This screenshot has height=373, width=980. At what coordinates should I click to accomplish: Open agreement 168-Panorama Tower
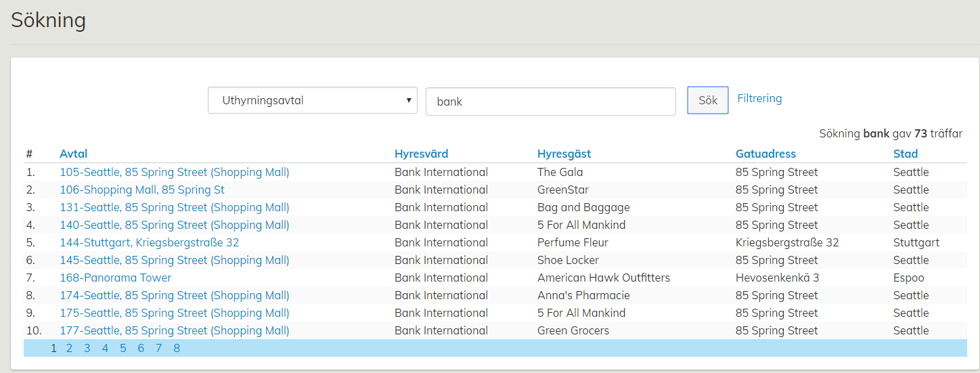pos(115,278)
